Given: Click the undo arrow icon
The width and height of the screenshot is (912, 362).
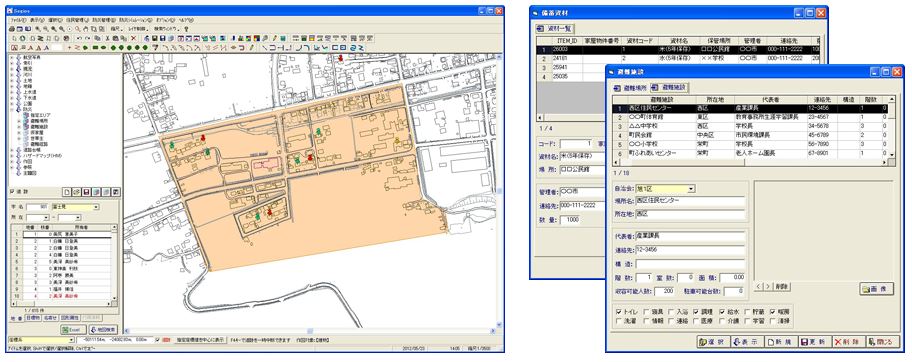Looking at the screenshot, I should click(x=79, y=38).
